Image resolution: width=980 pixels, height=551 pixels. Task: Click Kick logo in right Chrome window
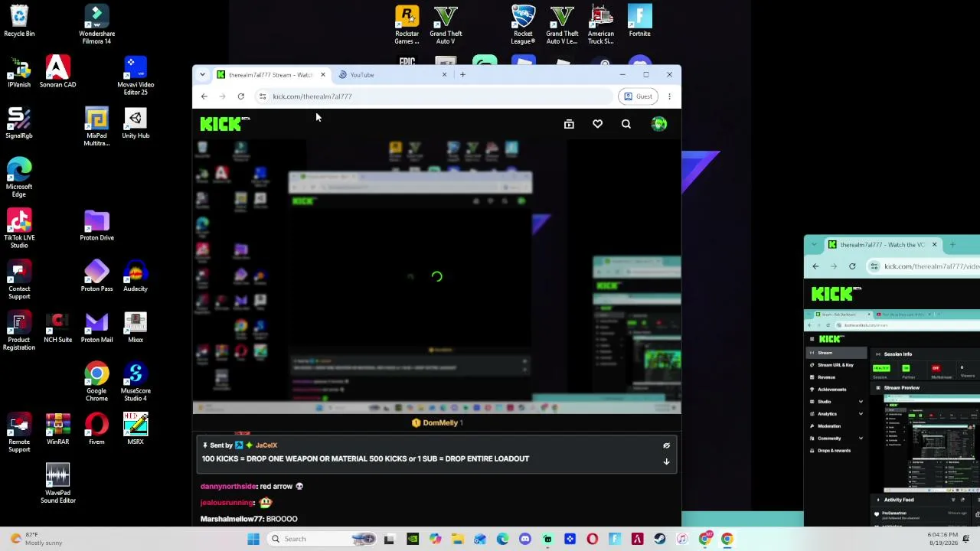pyautogui.click(x=836, y=293)
